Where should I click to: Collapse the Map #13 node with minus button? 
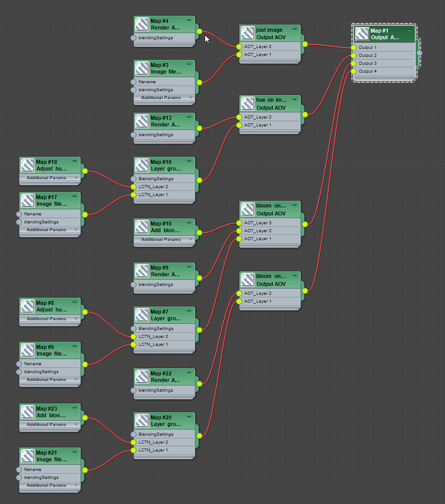(189, 117)
